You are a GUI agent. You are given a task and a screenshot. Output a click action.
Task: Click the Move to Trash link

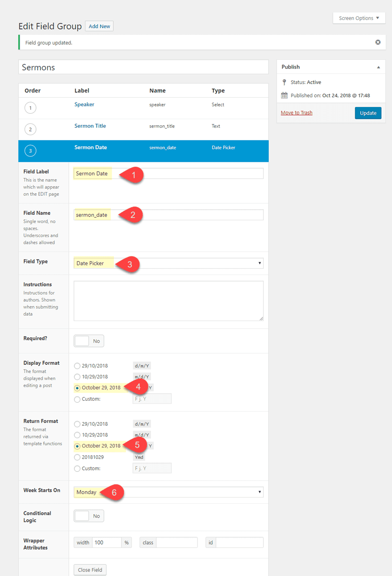297,113
